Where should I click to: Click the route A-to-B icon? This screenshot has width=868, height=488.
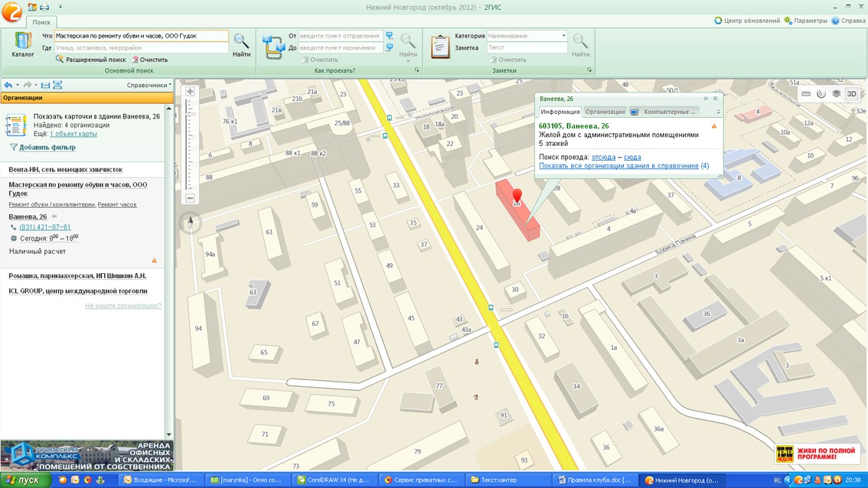(274, 46)
